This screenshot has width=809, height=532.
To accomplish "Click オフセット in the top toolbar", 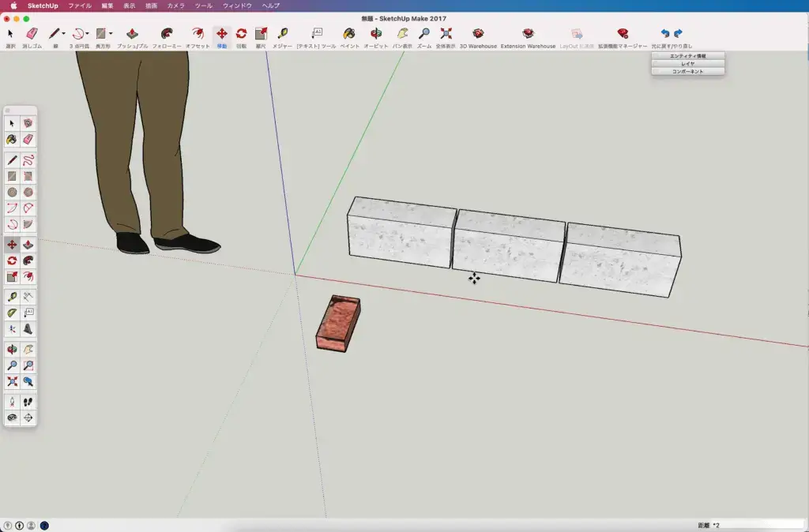I will click(198, 38).
